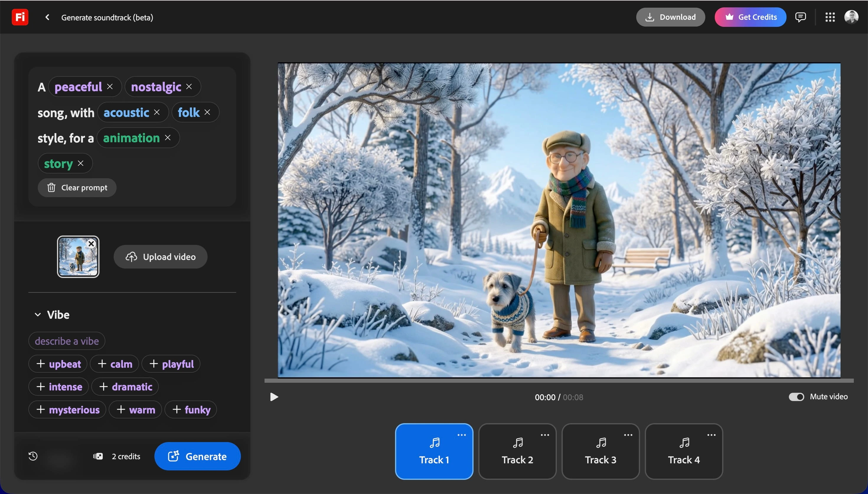
Task: Click the Generate button
Action: point(197,456)
